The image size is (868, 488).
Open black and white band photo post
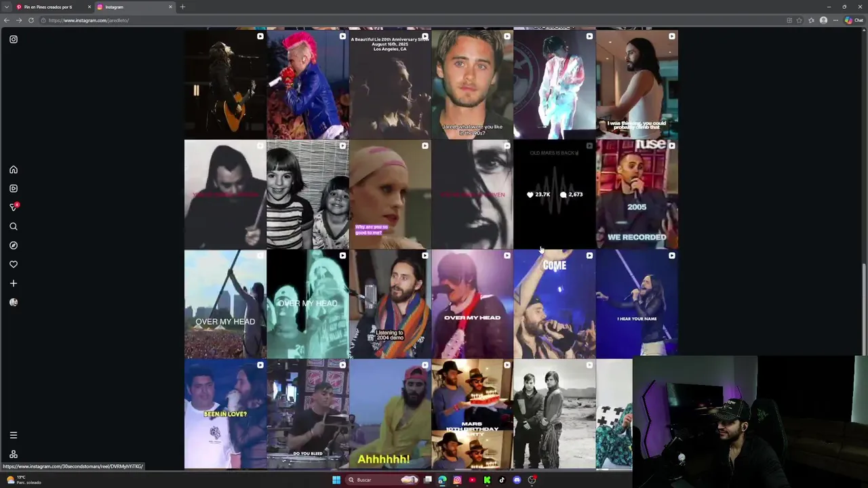point(555,414)
